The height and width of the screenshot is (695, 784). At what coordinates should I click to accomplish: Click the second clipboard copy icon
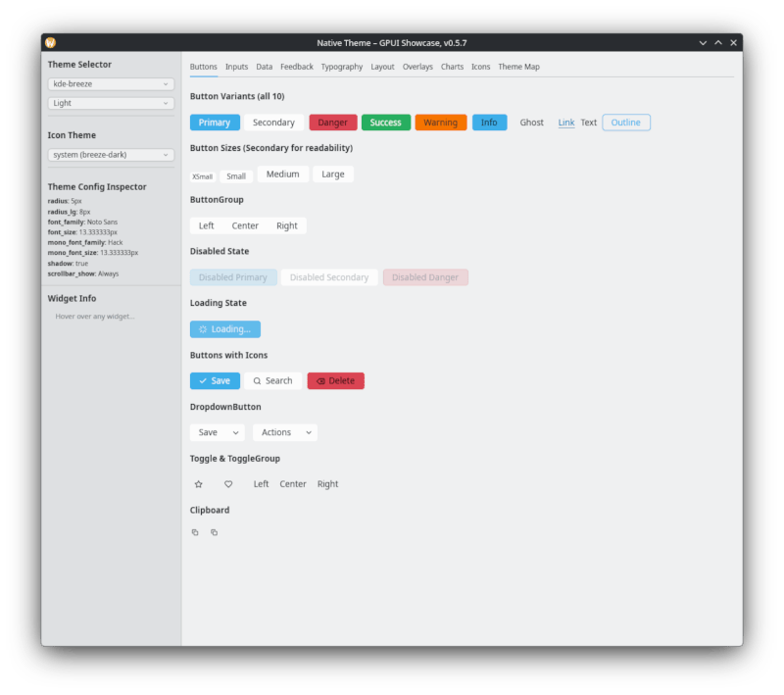pyautogui.click(x=214, y=532)
